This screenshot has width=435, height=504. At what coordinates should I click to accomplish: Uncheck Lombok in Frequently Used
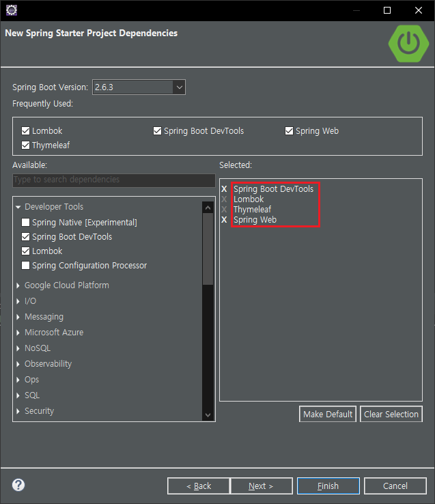coord(25,131)
